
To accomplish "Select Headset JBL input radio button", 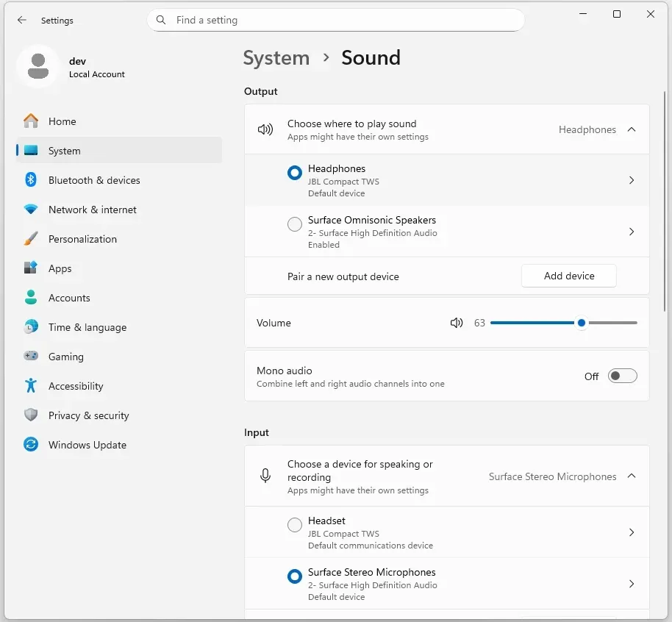I will tap(294, 525).
